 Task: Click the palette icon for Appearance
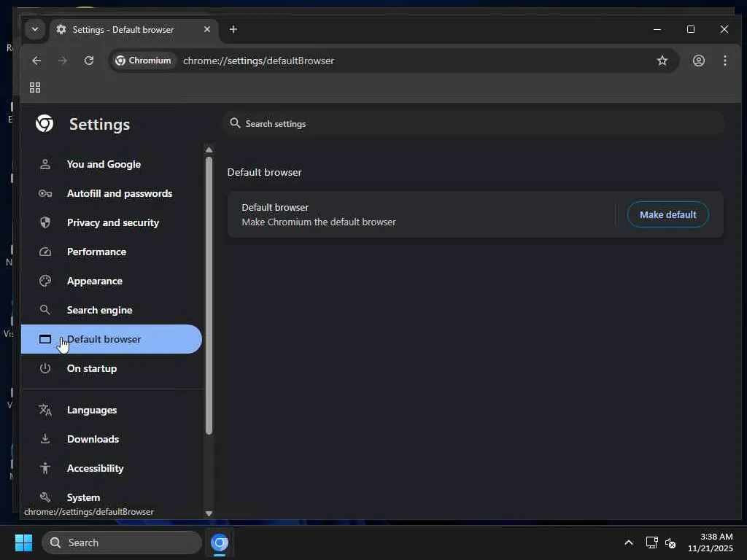[x=44, y=281]
